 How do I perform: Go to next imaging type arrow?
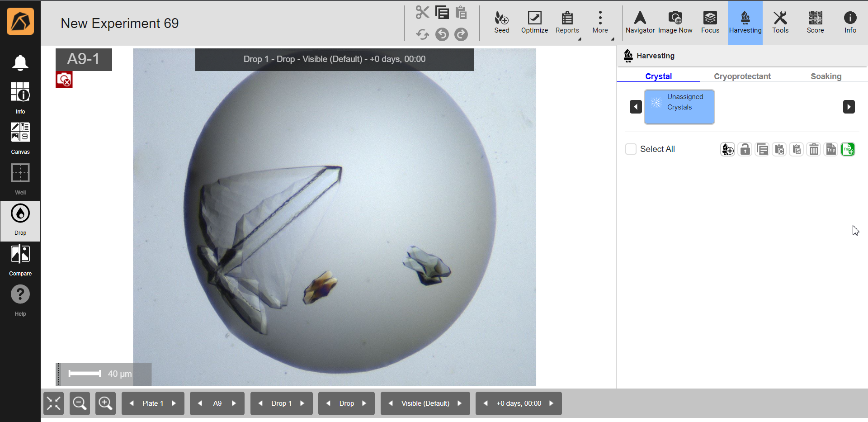point(459,403)
